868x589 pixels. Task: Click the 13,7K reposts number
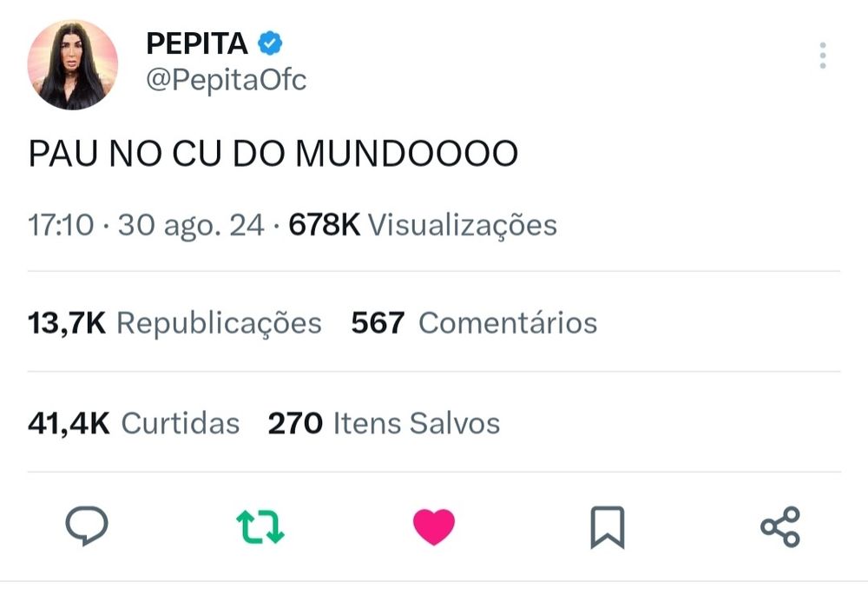tap(67, 323)
